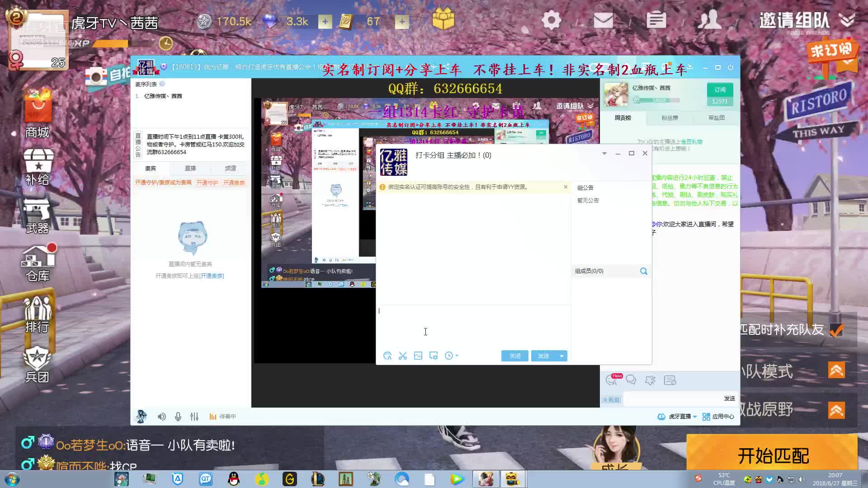The height and width of the screenshot is (488, 868).
Task: Click the system tray volume icon
Action: pyautogui.click(x=802, y=479)
